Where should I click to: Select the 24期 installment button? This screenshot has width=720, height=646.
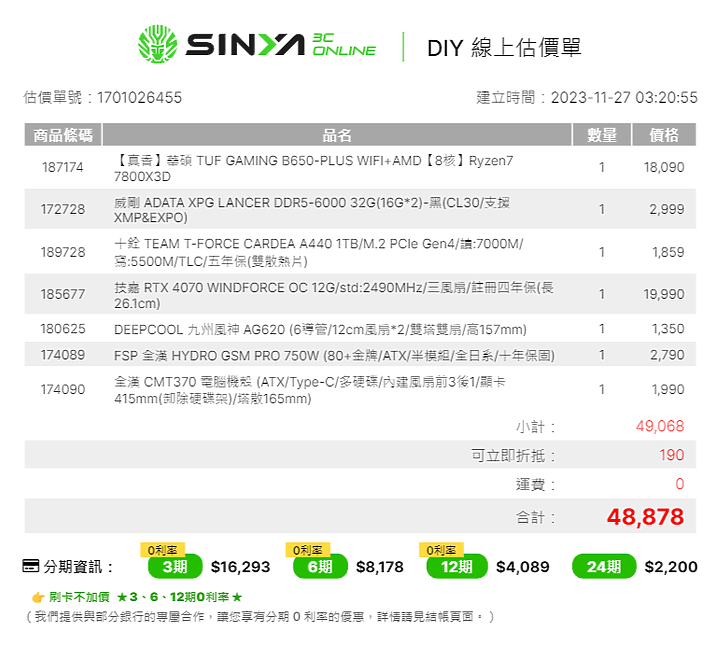point(604,567)
